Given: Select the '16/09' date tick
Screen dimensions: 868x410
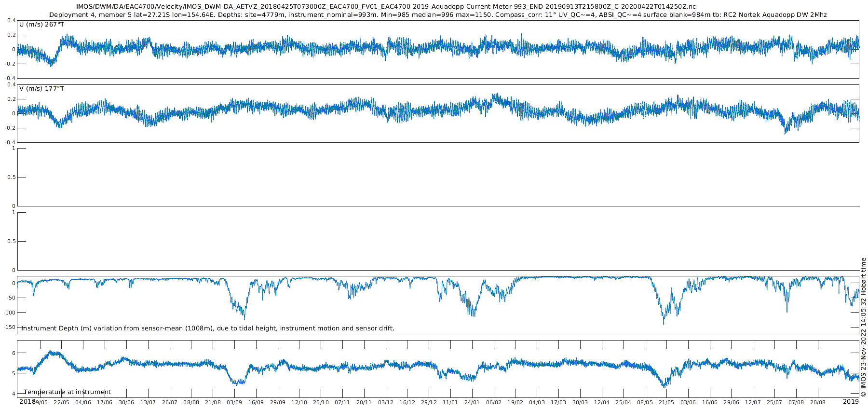Looking at the screenshot, I should tap(256, 402).
